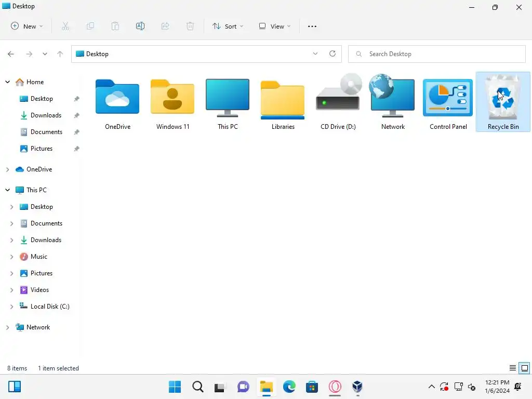Refresh the Desktop folder view

[332, 54]
